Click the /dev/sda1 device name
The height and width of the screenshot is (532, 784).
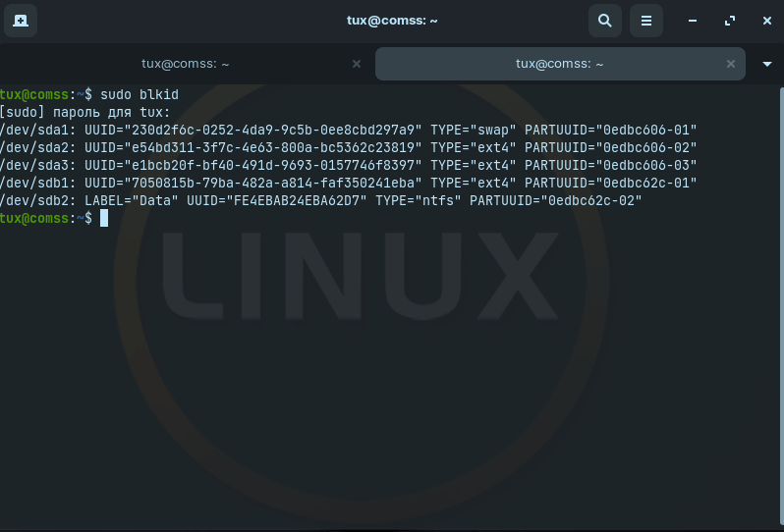37,130
